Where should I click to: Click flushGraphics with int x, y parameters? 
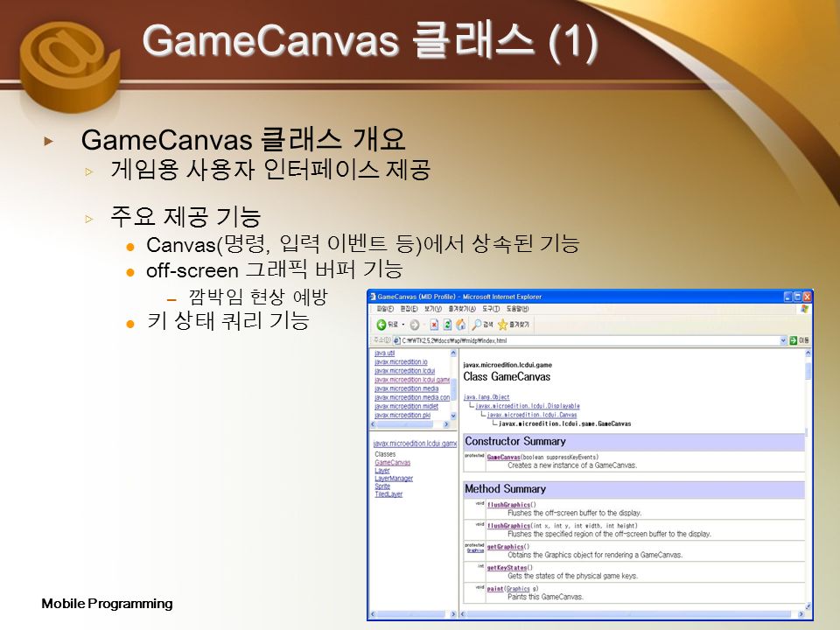pyautogui.click(x=508, y=526)
